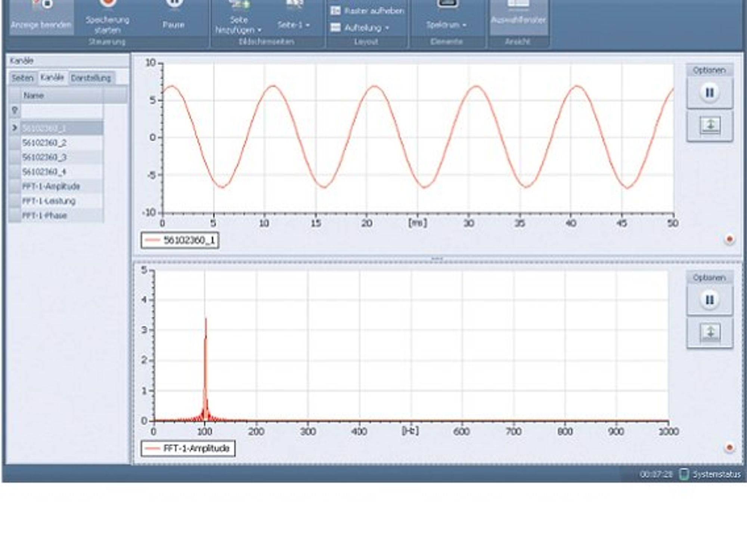The image size is (747, 560).
Task: Pause the lower FFT chart
Action: (x=710, y=300)
